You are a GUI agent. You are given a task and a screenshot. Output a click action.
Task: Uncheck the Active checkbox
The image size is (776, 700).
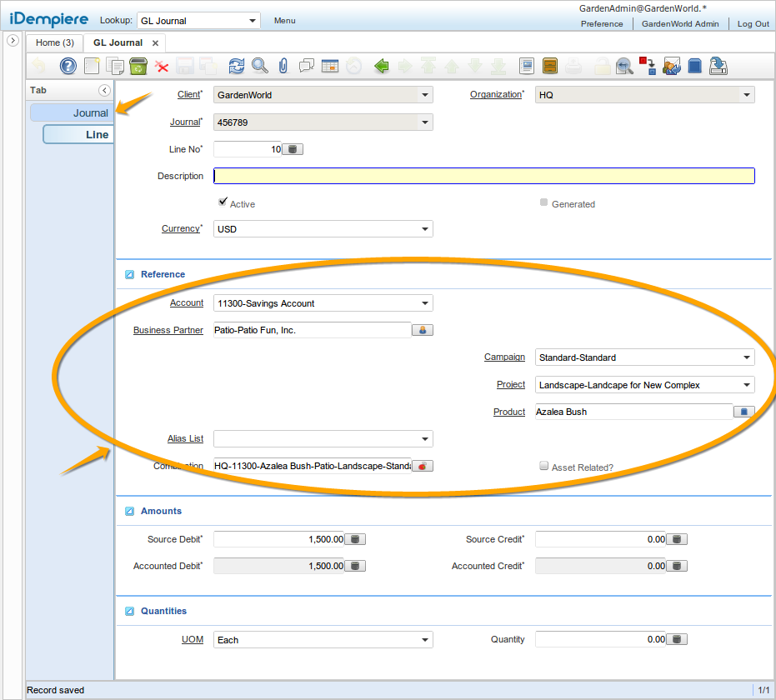(x=223, y=202)
